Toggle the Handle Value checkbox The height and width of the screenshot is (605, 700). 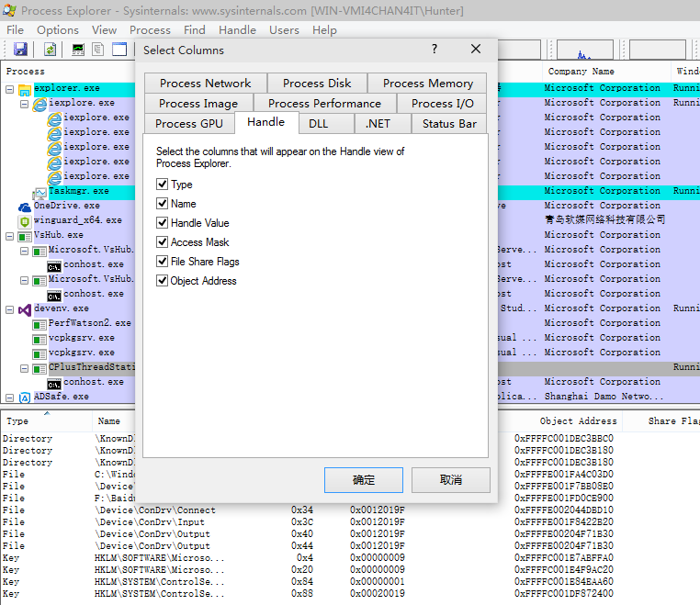coord(162,223)
